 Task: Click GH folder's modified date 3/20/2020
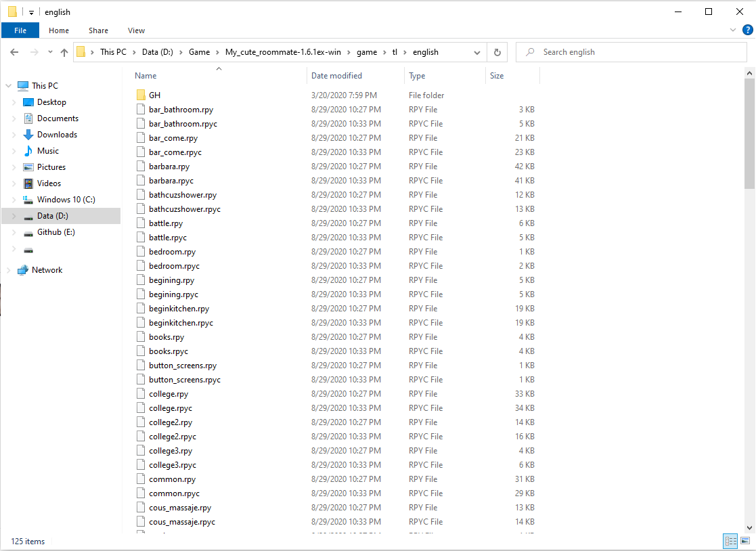coord(344,95)
